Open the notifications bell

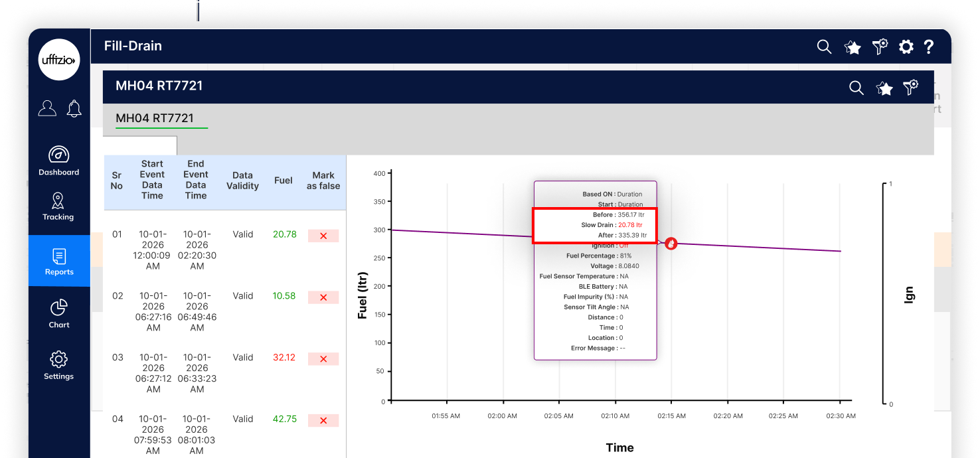pos(74,108)
